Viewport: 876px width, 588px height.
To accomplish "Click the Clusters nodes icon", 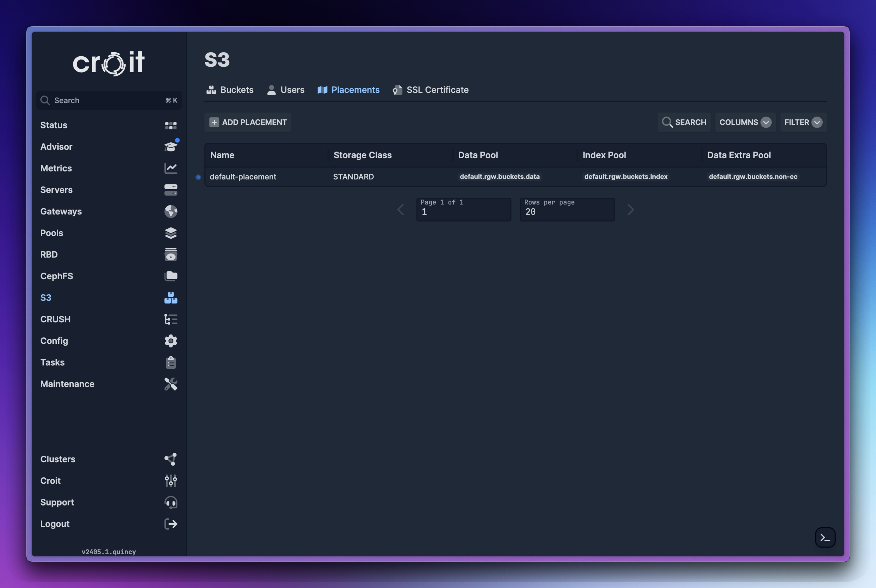I will (x=171, y=459).
